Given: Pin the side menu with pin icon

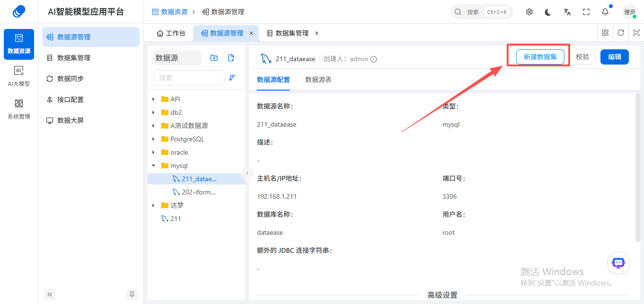Looking at the screenshot, I should (x=132, y=295).
